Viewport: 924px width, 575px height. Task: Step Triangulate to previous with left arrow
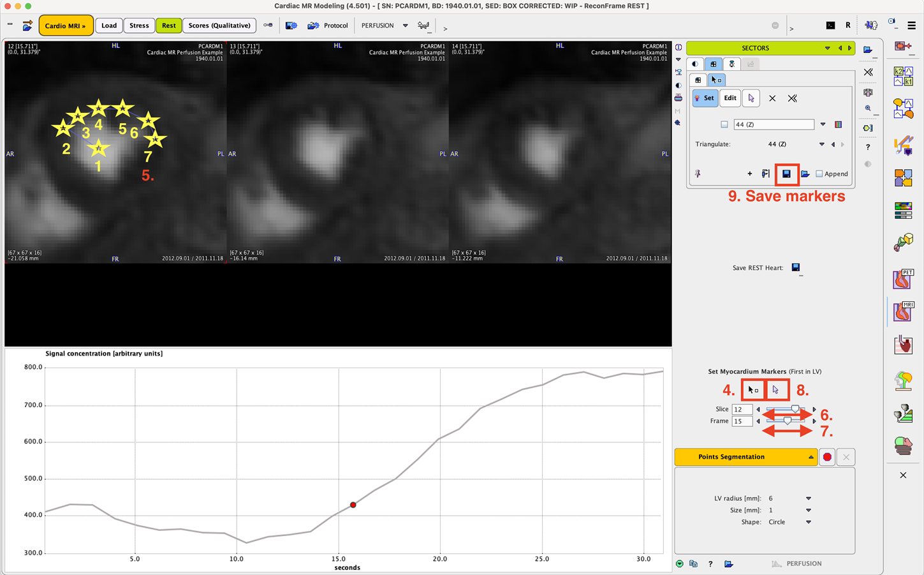point(833,144)
